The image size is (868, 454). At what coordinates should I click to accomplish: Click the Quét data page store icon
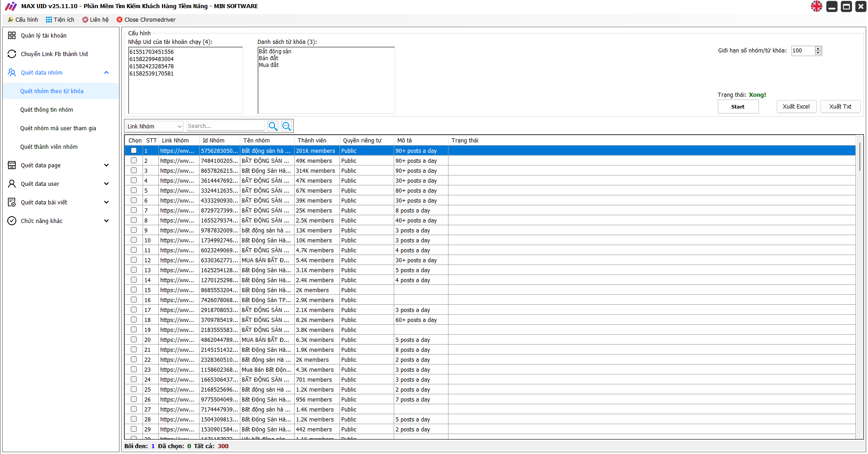pos(12,166)
